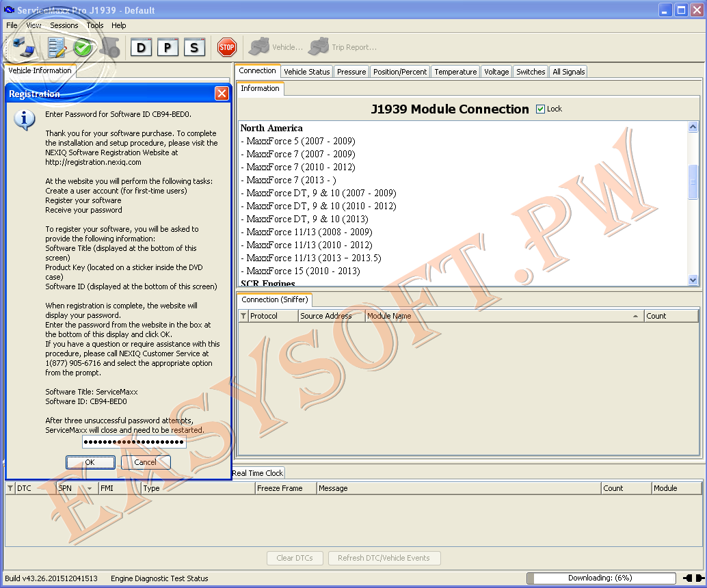This screenshot has width=707, height=588.
Task: Open the S window toolbar button
Action: 194,47
